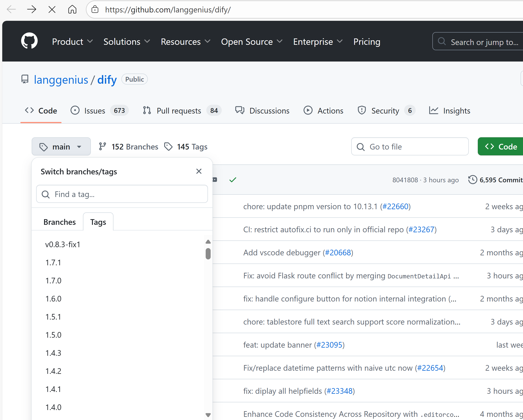
Task: Go back with browser back arrow
Action: 11,10
